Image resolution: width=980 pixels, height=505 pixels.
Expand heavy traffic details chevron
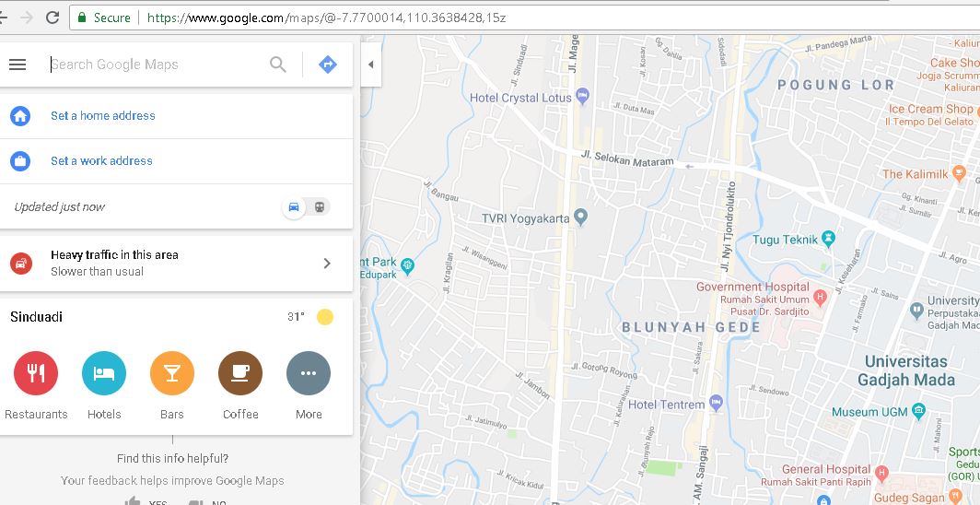pyautogui.click(x=327, y=264)
